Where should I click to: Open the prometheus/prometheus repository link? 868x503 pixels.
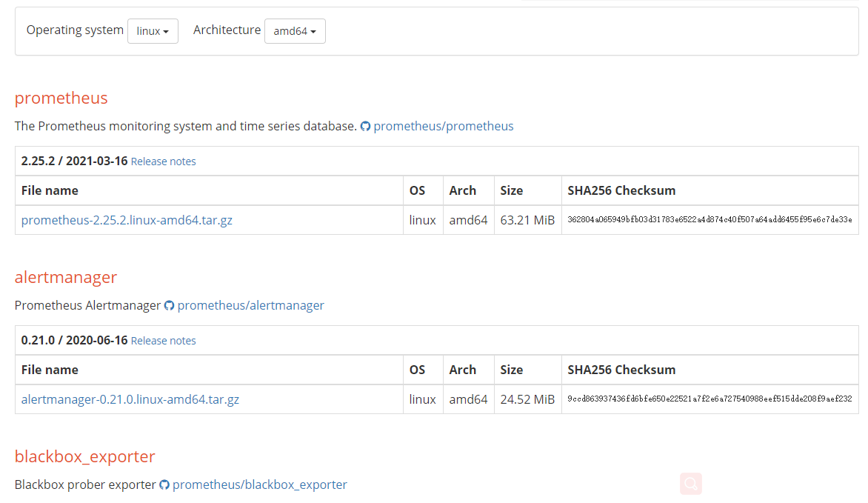444,126
